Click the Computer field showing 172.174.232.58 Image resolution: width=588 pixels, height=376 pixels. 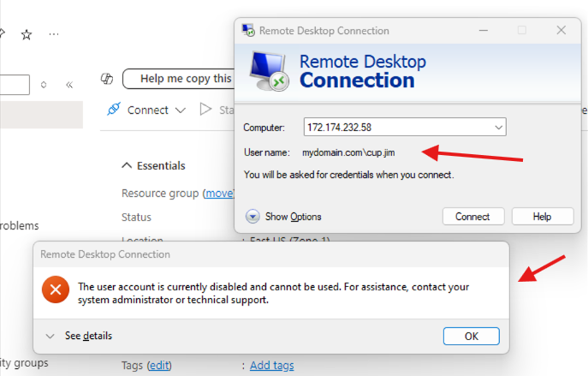(x=405, y=128)
